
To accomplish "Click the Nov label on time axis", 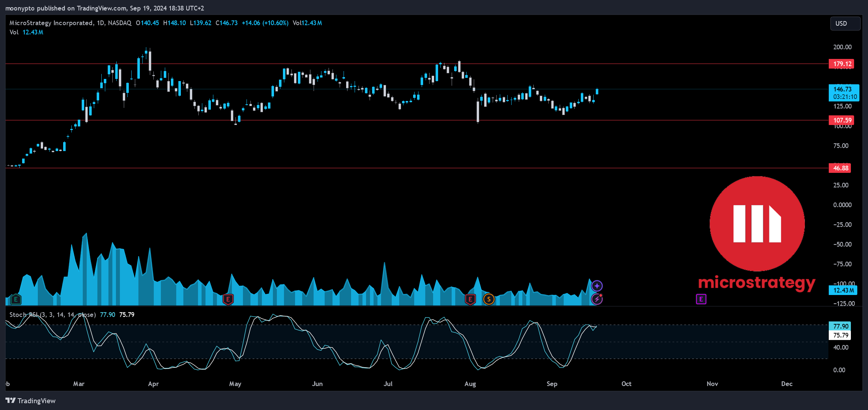I will [x=712, y=384].
